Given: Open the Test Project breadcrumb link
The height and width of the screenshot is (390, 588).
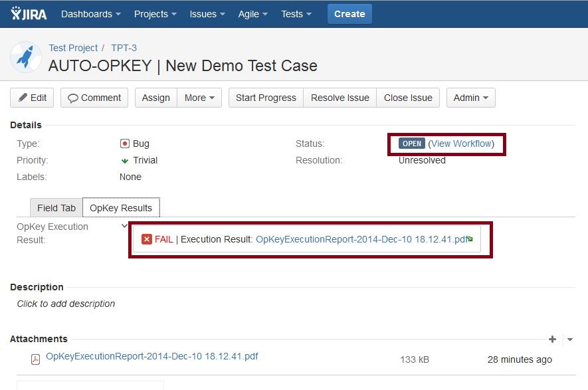Looking at the screenshot, I should coord(73,48).
